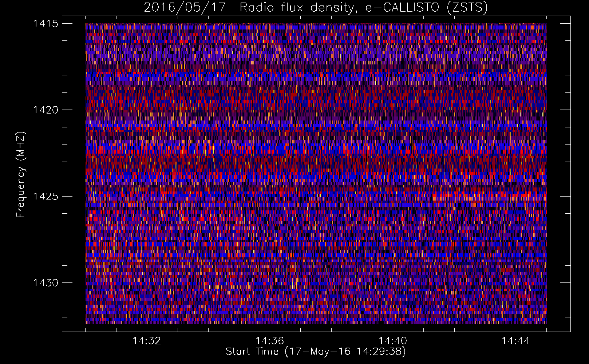Select the 1420 frequency axis label
589x364 pixels.
click(x=46, y=110)
